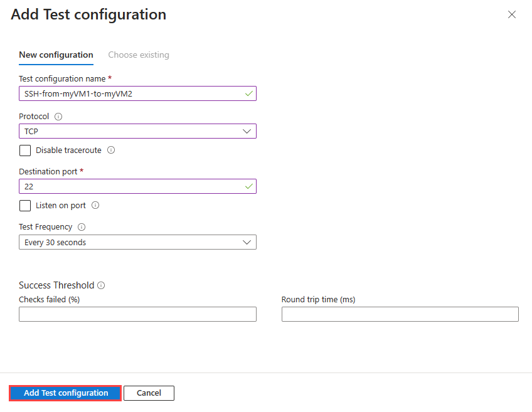
Task: Click the info icon beside Disable traceroute
Action: (x=111, y=151)
